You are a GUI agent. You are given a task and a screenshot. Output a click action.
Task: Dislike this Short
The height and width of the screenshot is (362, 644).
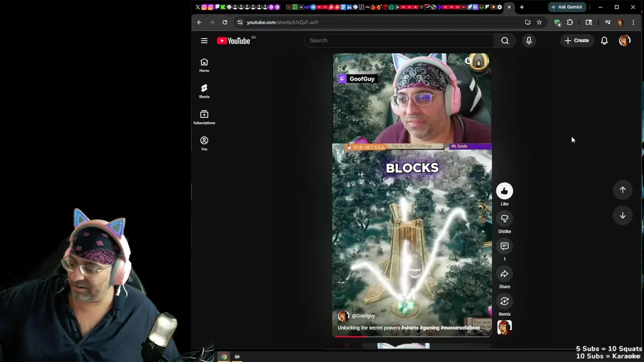[x=505, y=218]
